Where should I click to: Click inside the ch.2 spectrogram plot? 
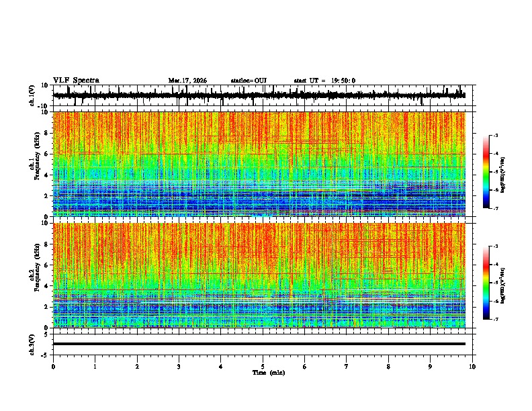pos(259,275)
